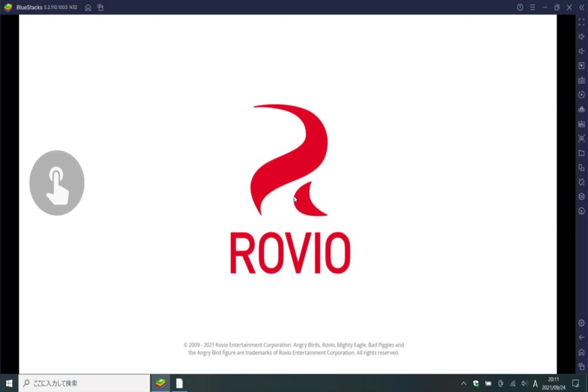Screen dimensions: 588x392
Task: Open the Windows notification center
Action: 575,383
